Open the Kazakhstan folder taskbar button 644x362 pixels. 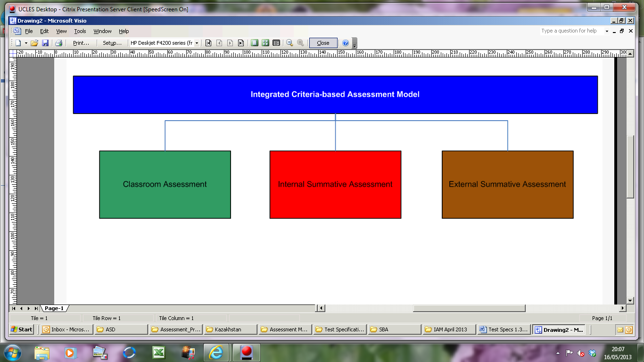231,329
